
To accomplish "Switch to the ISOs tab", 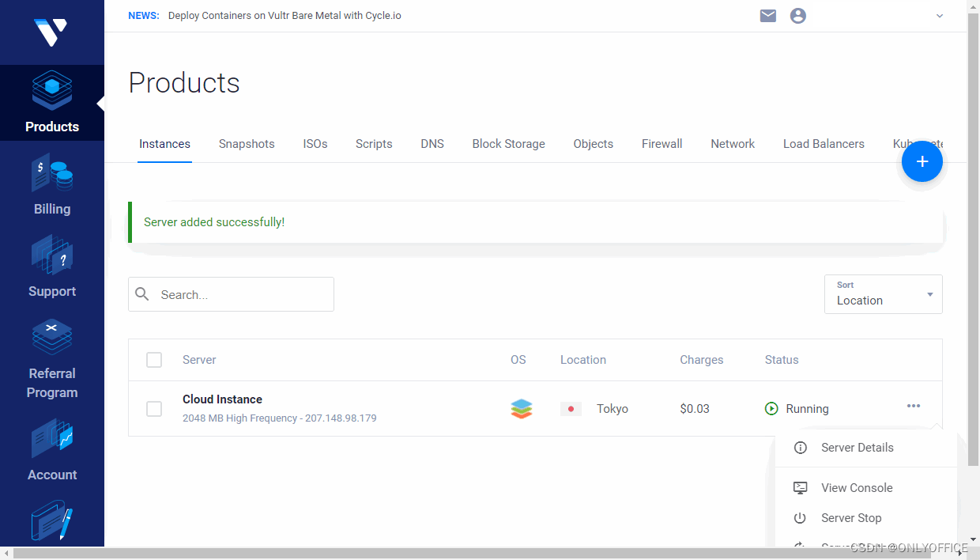I will tap(315, 144).
